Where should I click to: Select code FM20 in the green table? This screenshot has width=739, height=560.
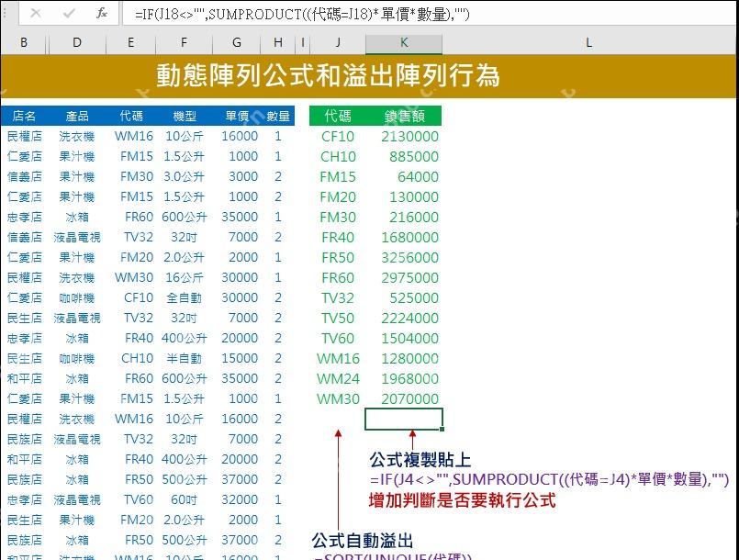point(338,197)
